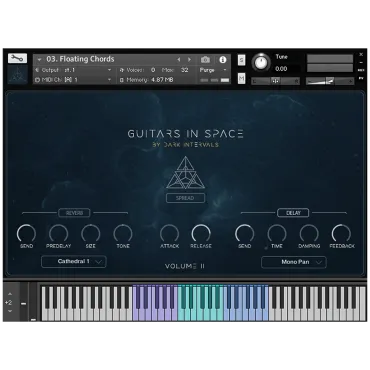The image size is (370, 370).
Task: Click the triangle logo above SPREAD
Action: click(185, 173)
